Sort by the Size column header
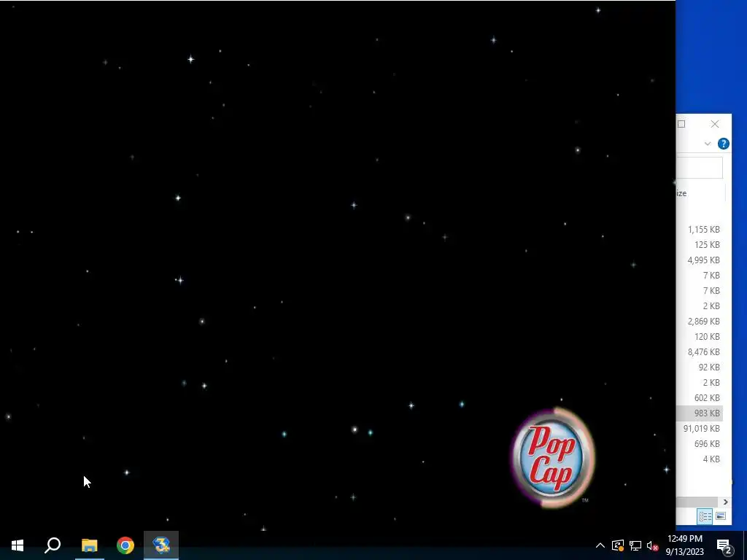Image resolution: width=747 pixels, height=560 pixels. tap(681, 193)
